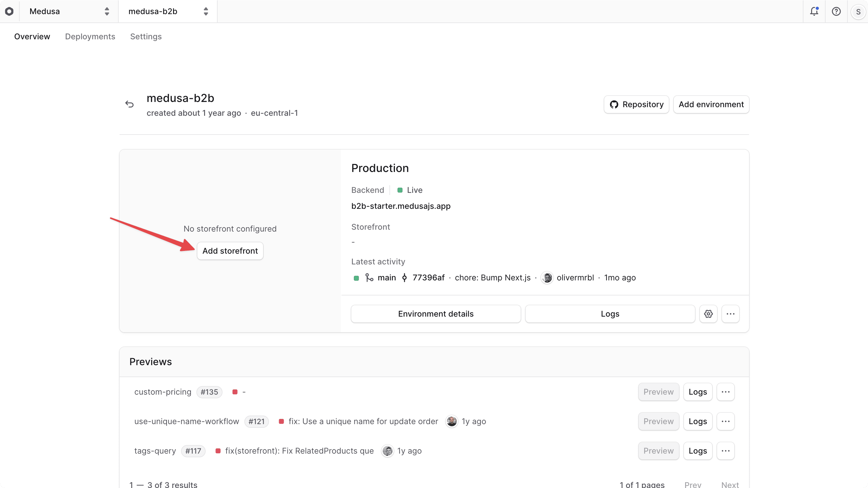The height and width of the screenshot is (488, 868).
Task: Click olivermrbl's avatar in latest activity
Action: 547,278
